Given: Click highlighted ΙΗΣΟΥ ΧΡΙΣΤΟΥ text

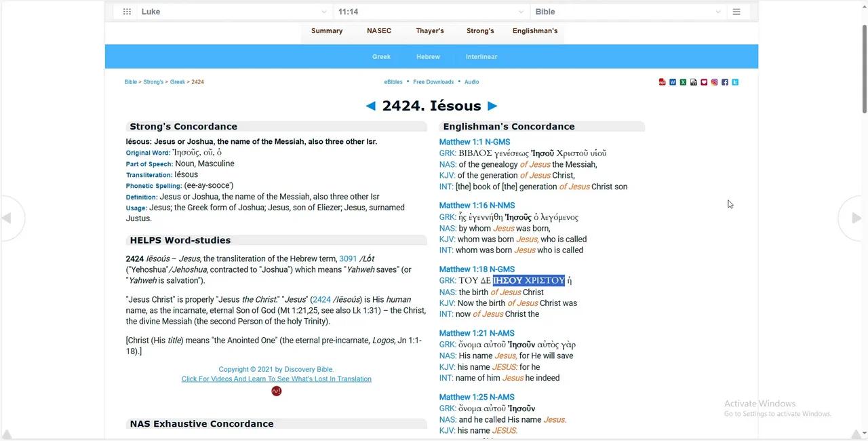Looking at the screenshot, I should 529,280.
